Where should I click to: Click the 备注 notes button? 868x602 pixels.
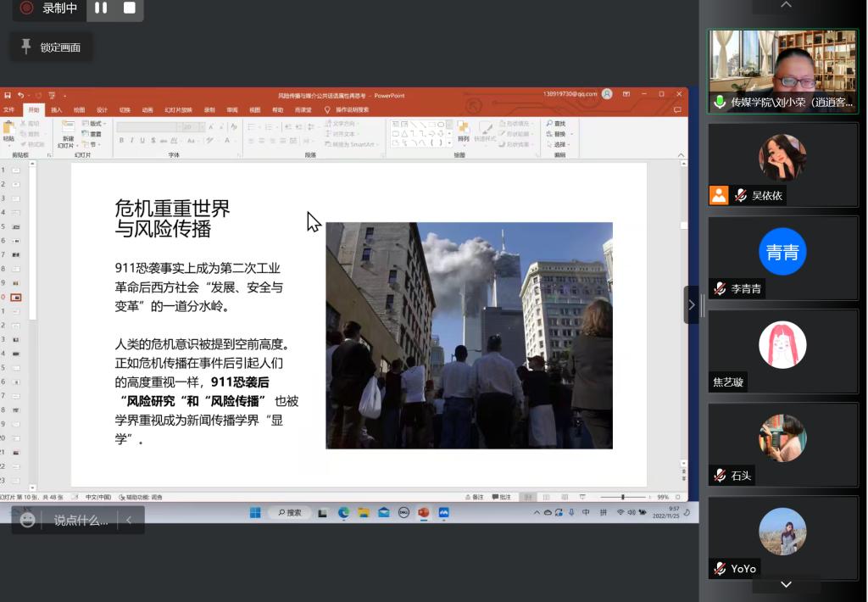point(475,498)
